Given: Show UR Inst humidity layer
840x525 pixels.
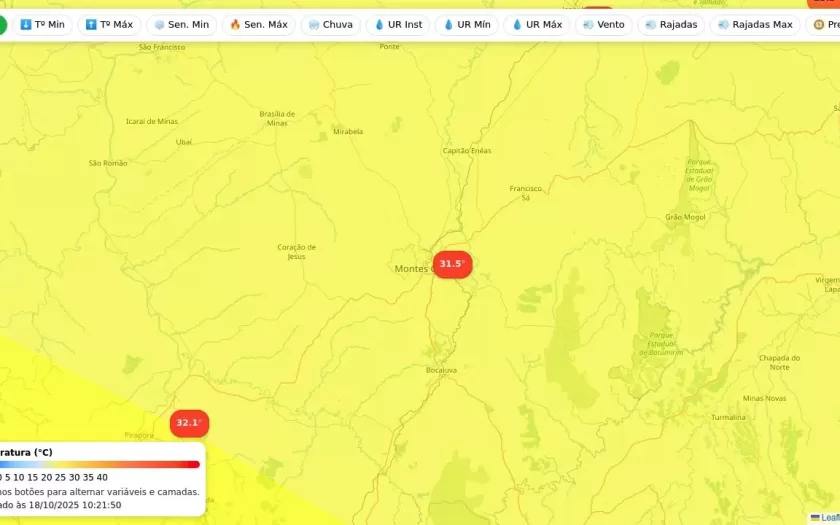Looking at the screenshot, I should click(x=398, y=25).
